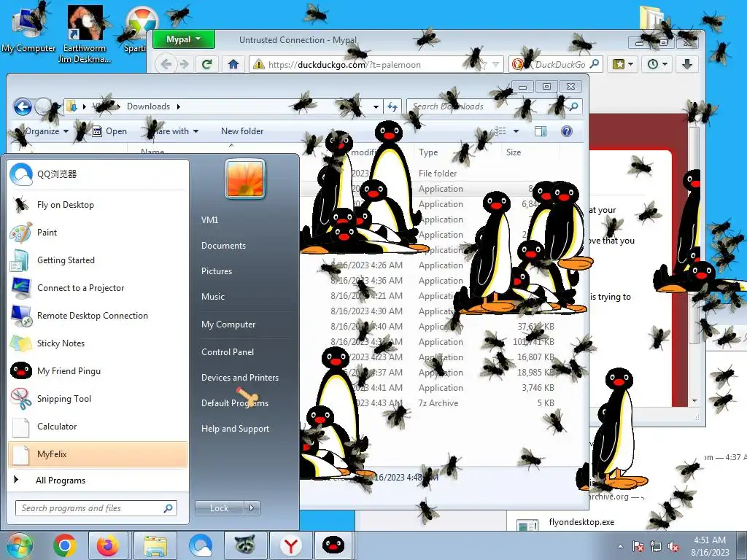Open Yandex browser from the taskbar
Viewport: 747px width, 560px height.
coord(290,545)
